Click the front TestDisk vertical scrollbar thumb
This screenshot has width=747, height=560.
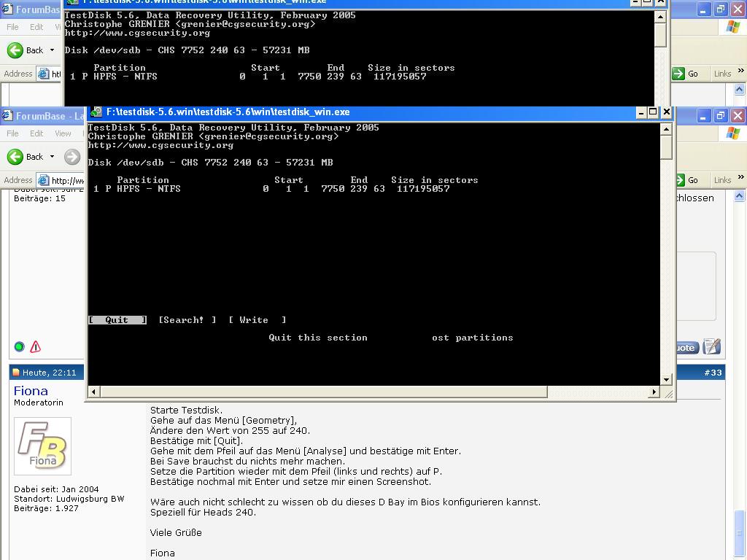[x=667, y=147]
